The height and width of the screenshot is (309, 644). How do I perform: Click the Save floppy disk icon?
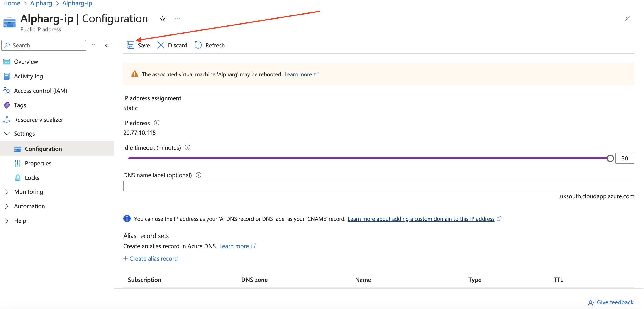coord(130,45)
